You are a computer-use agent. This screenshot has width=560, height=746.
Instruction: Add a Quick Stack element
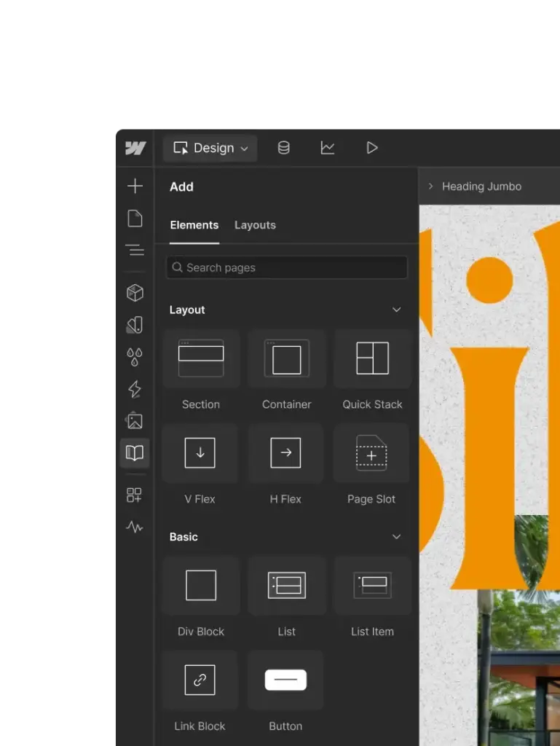point(372,358)
